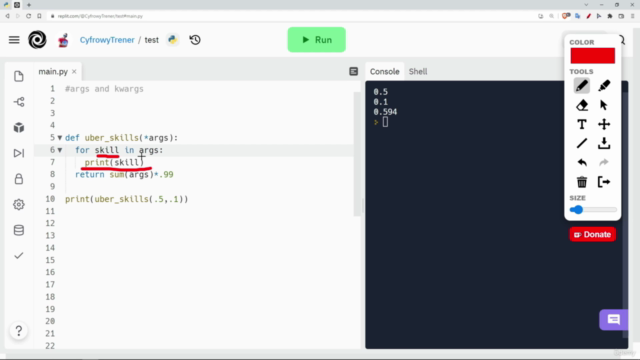Select the Text tool
Screen dimensions: 640x360
[x=582, y=124]
